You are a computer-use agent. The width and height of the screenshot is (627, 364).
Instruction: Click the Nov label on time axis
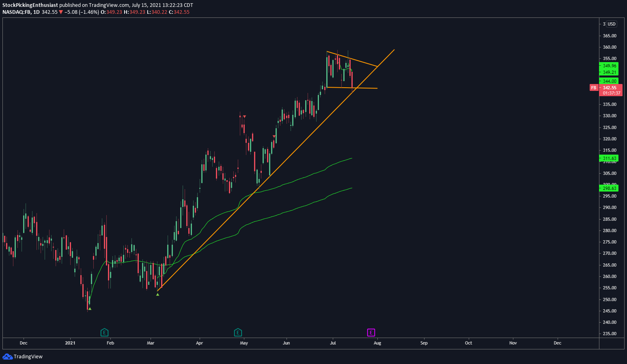click(x=513, y=343)
